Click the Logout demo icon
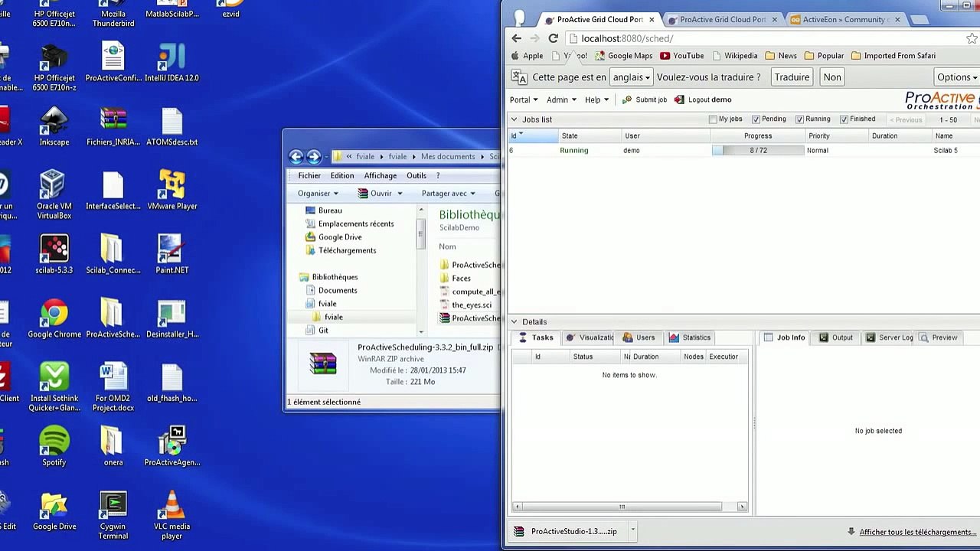Image resolution: width=980 pixels, height=551 pixels. click(x=679, y=99)
